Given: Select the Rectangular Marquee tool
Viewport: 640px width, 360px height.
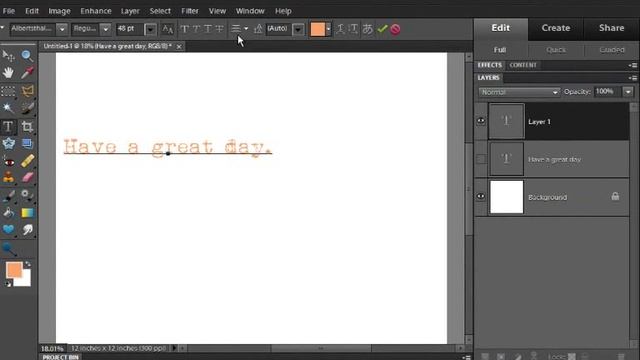Looking at the screenshot, I should point(8,91).
